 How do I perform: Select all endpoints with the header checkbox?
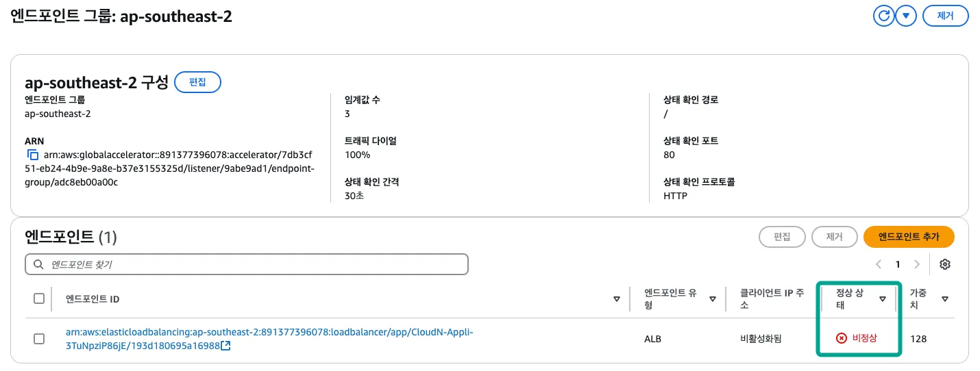[39, 298]
